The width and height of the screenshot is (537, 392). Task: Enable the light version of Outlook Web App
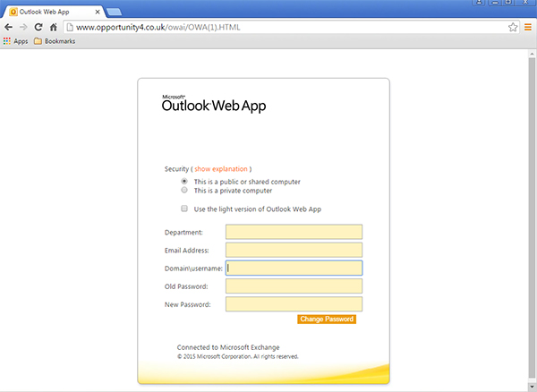[184, 209]
